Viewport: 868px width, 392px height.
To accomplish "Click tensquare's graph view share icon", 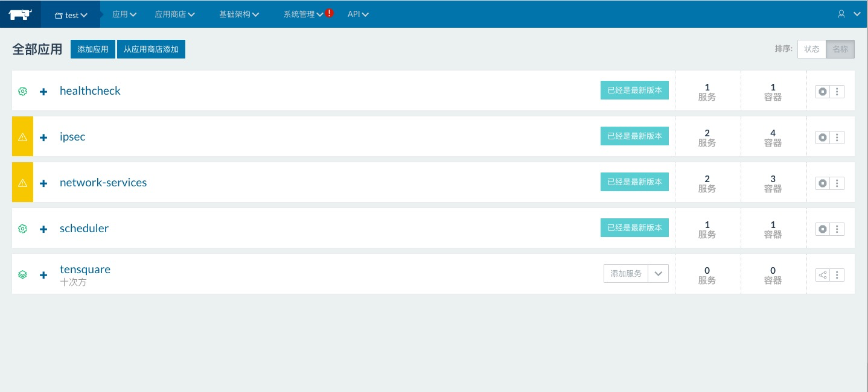I will (x=823, y=275).
